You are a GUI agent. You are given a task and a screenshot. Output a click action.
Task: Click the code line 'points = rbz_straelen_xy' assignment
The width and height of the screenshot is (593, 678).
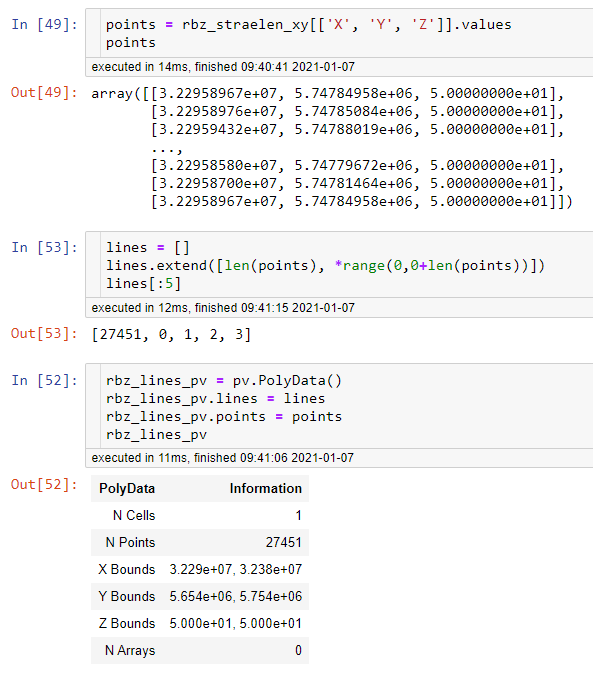(308, 25)
